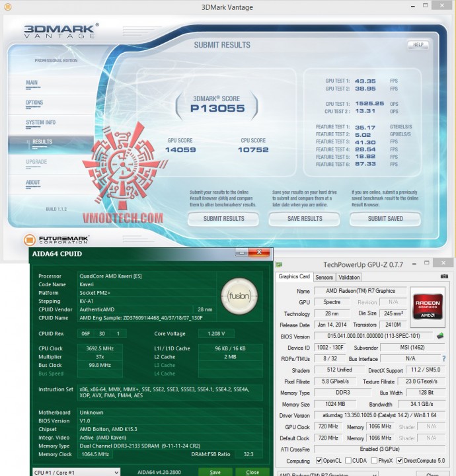Screen dimensions: 456x476
Task: Switch to the Sensors tab in GPU-Z
Action: [324, 277]
